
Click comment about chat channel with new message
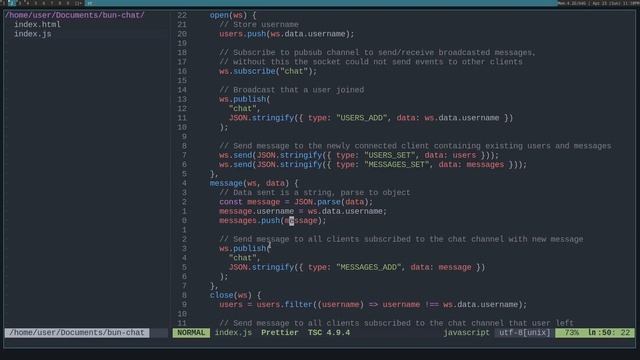[401, 239]
